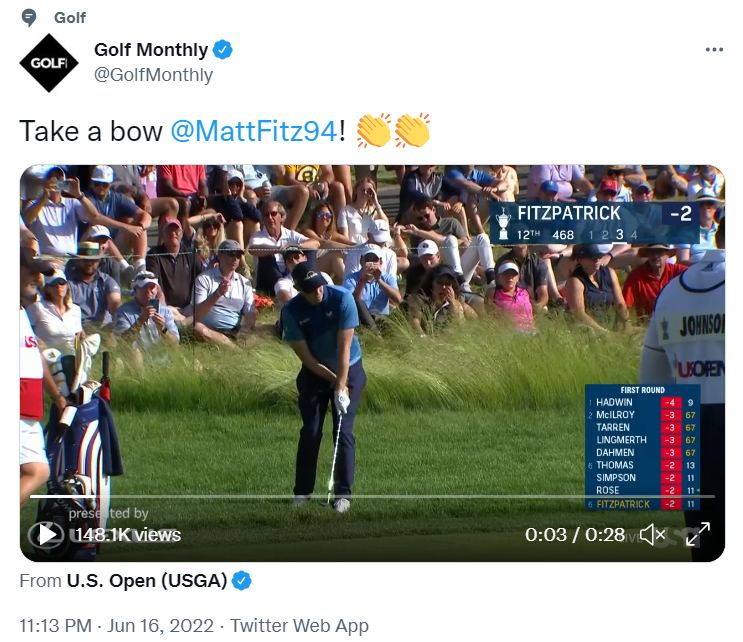Play the video with the play button
Viewport: 743px width, 642px height.
(46, 534)
